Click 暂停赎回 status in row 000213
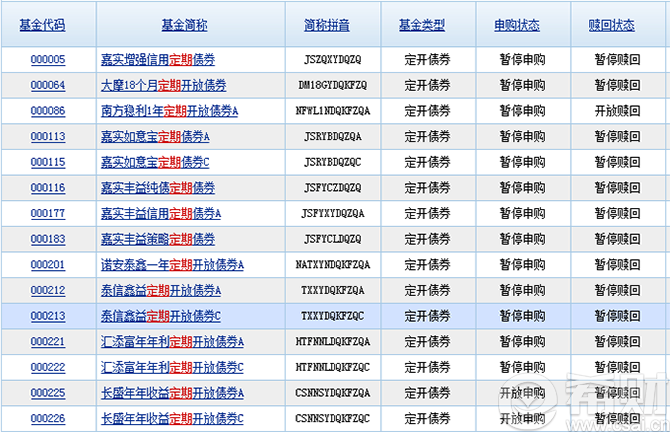 [x=617, y=316]
